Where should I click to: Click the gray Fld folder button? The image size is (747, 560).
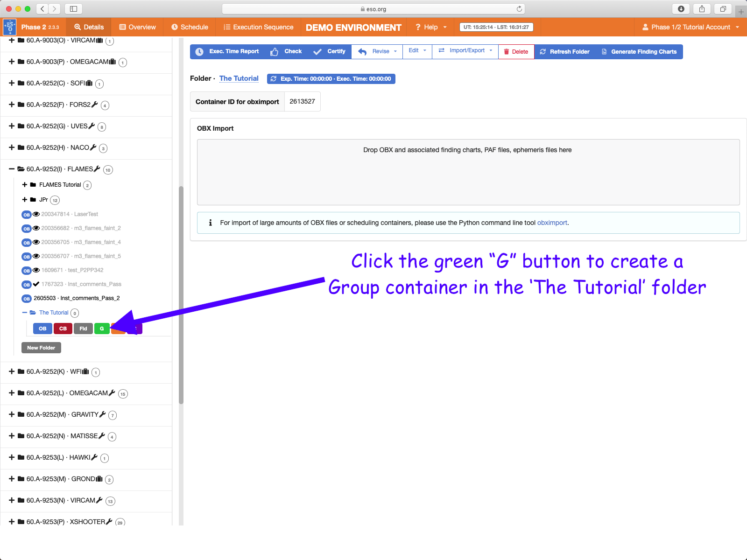83,329
